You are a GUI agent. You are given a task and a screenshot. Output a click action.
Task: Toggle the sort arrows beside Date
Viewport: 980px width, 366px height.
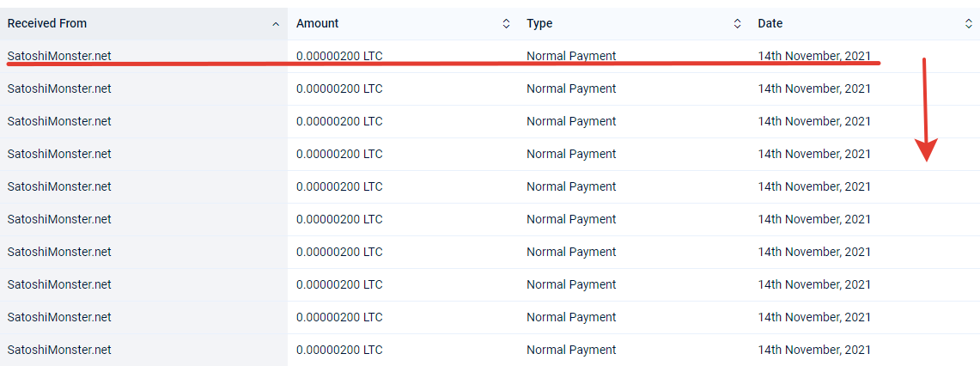(x=969, y=24)
